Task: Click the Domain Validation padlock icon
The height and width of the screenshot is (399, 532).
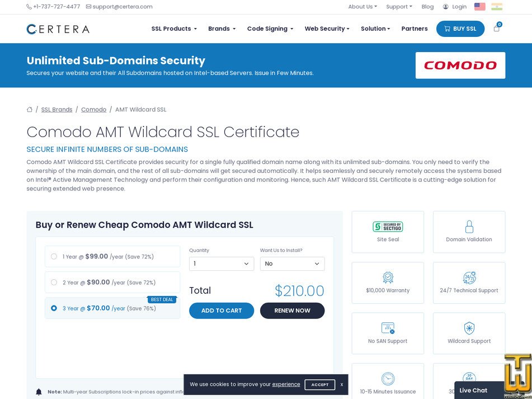Action: coord(469,227)
